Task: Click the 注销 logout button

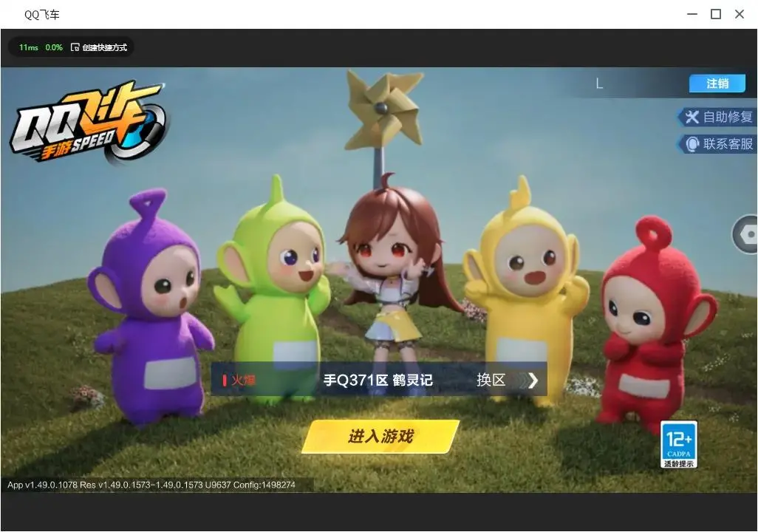Action: pyautogui.click(x=717, y=83)
